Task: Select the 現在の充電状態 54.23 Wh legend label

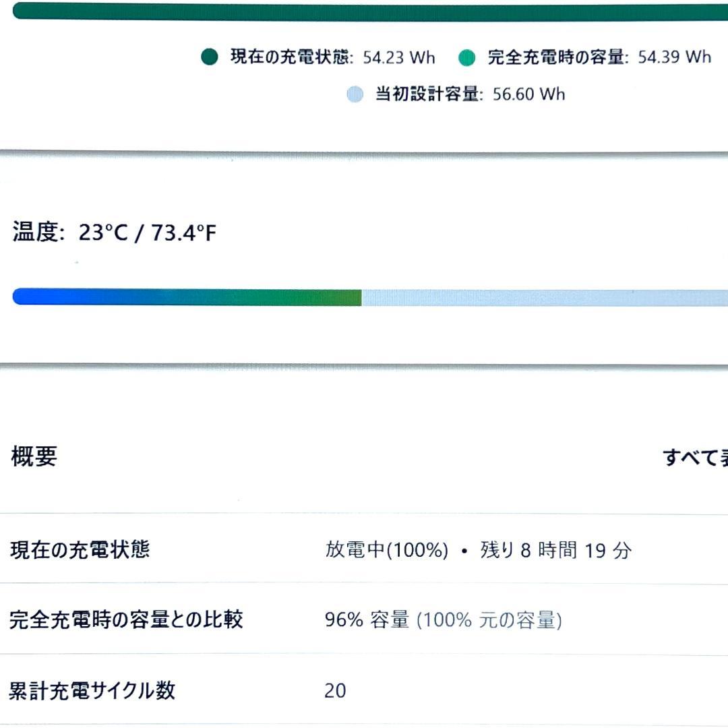Action: [x=332, y=57]
